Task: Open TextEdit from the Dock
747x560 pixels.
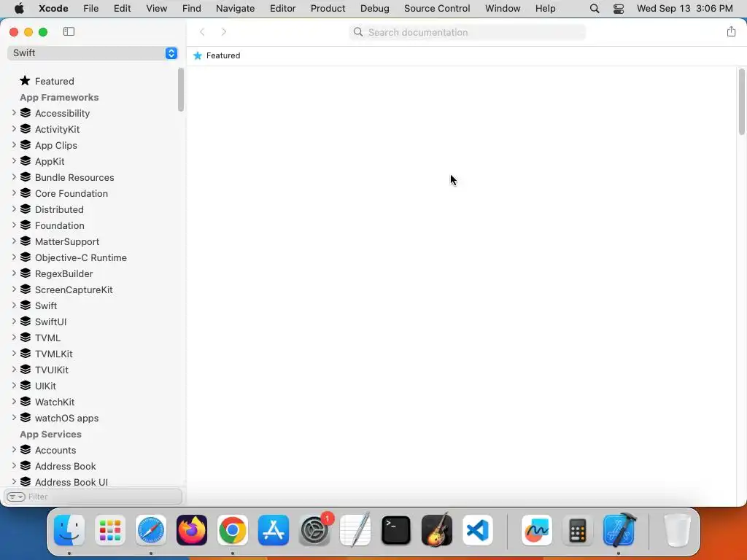Action: 355,530
